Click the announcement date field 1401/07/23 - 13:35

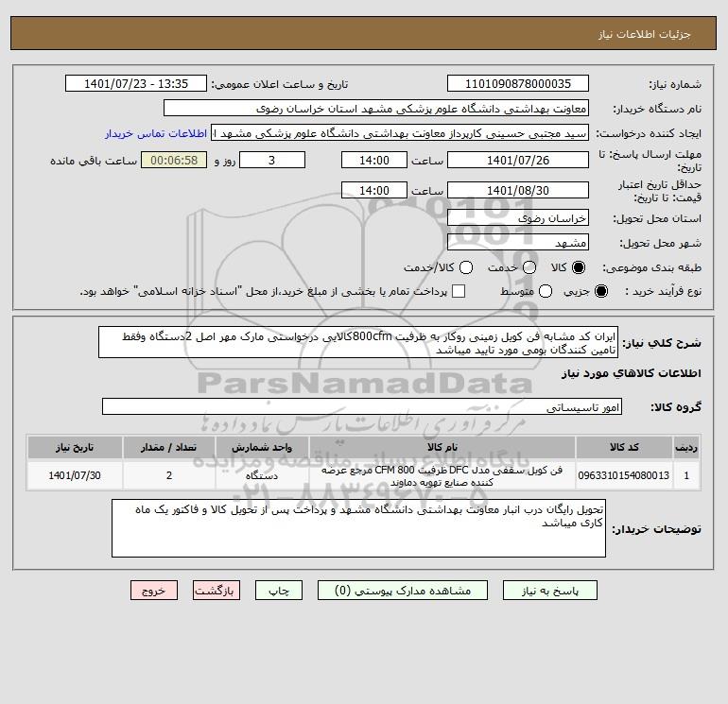click(136, 83)
